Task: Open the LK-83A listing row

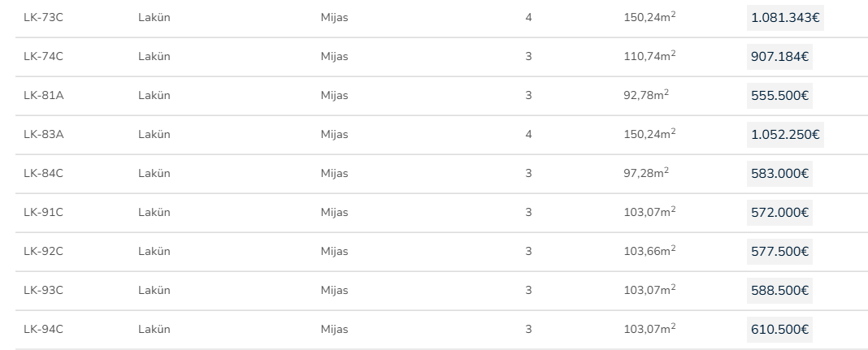Action: point(43,134)
